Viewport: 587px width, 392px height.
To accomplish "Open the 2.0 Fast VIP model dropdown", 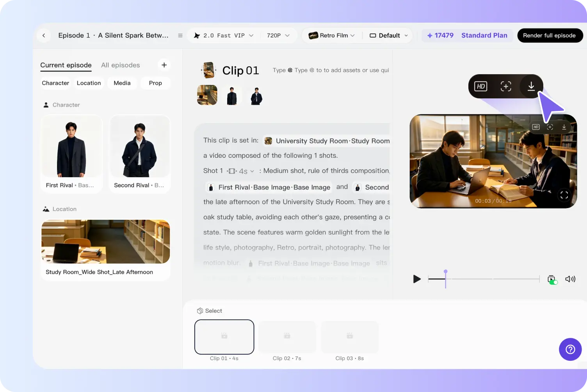I will pos(224,36).
